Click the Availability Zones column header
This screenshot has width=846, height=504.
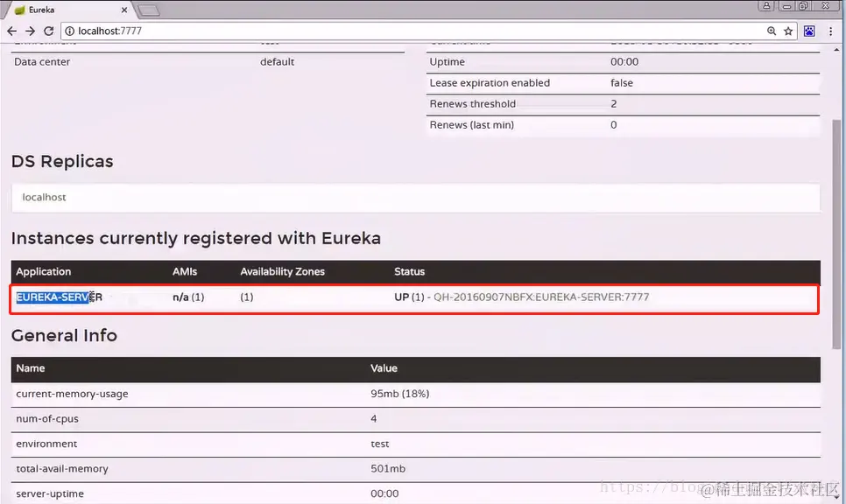[282, 271]
